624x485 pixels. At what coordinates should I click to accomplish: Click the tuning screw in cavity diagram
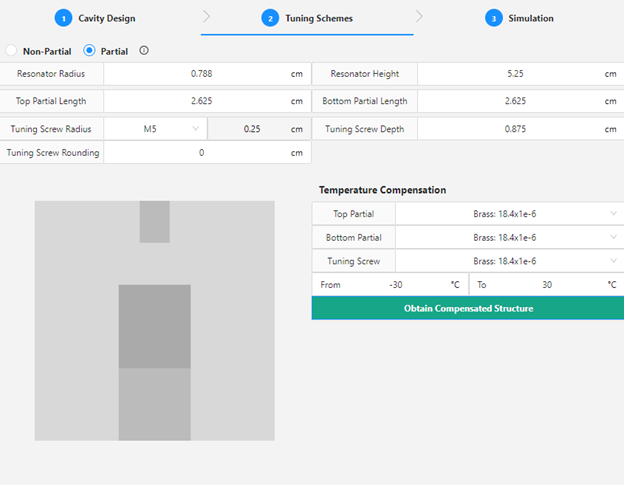point(154,222)
